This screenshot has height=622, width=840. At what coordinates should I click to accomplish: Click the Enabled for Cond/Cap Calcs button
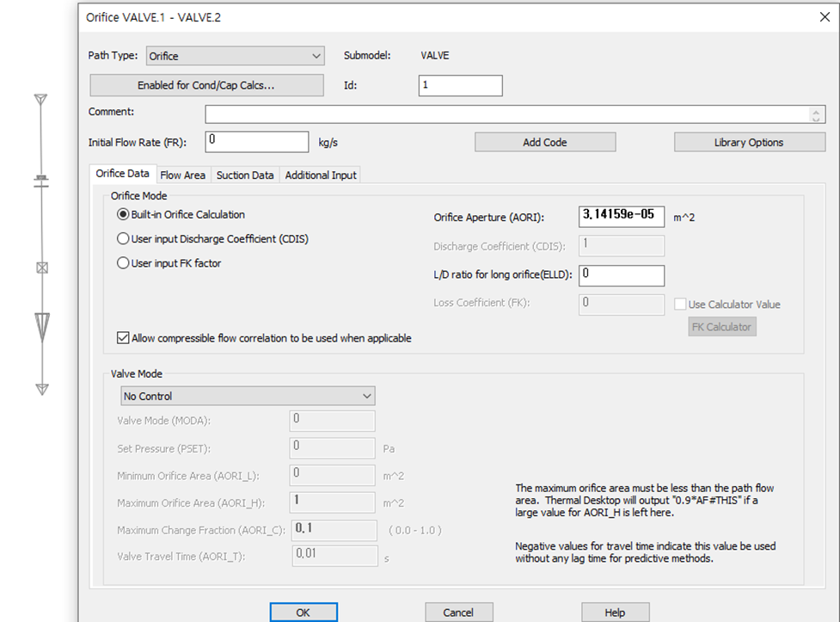tap(206, 85)
